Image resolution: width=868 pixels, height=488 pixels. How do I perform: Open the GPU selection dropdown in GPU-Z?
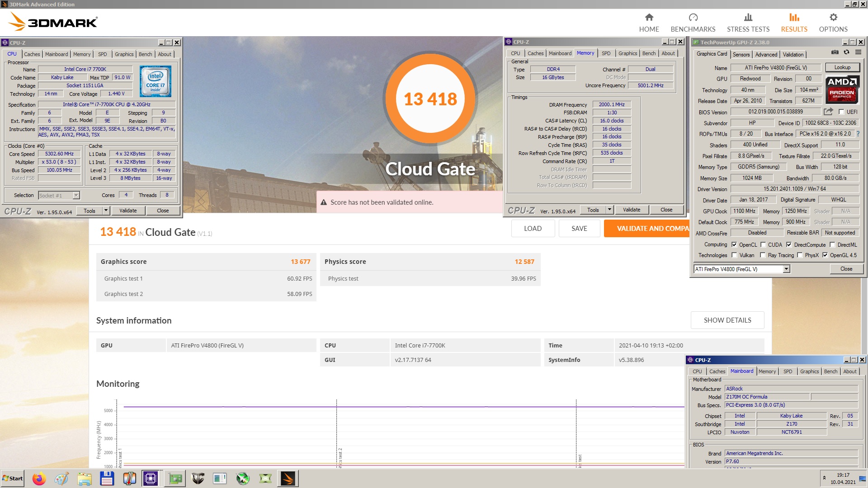point(787,269)
